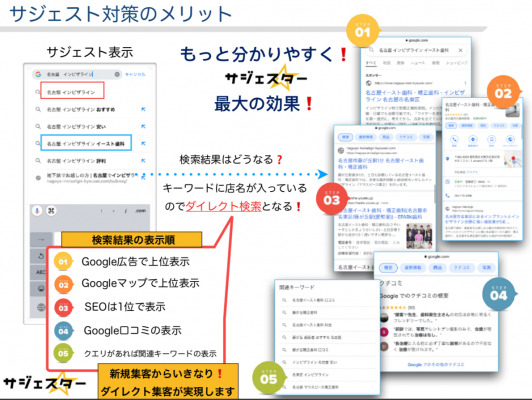Select the red-boxed 名古屋 インビザライン suggestion

[x=72, y=90]
